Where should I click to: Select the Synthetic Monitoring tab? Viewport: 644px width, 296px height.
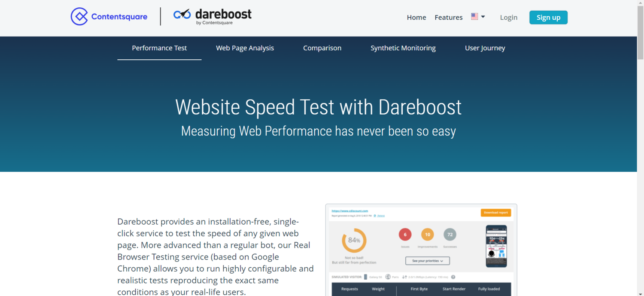click(x=403, y=48)
